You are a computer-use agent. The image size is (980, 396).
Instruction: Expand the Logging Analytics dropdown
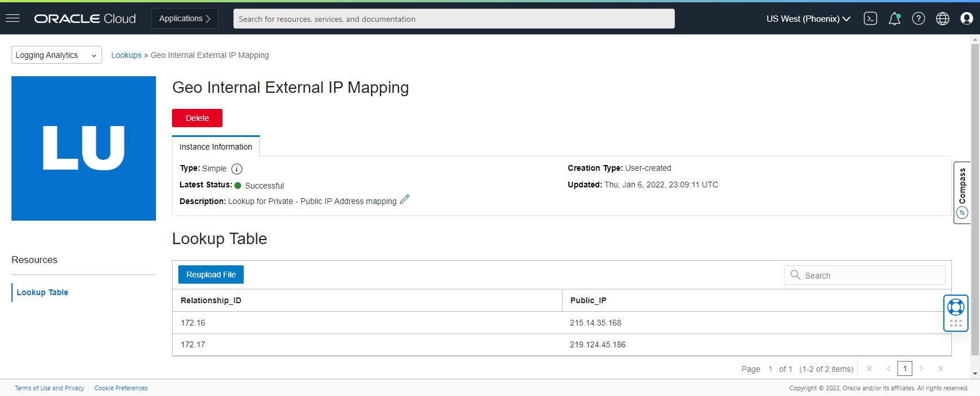tap(56, 55)
